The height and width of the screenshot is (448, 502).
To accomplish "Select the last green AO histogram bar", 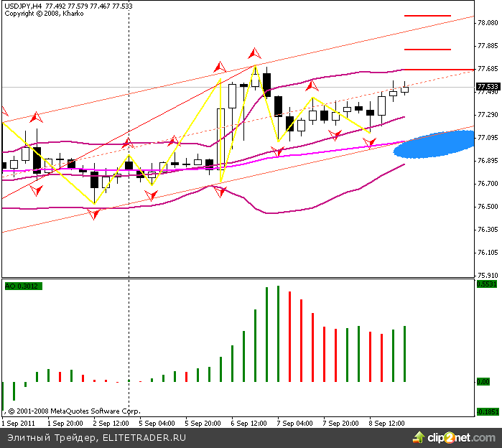I will click(x=405, y=354).
